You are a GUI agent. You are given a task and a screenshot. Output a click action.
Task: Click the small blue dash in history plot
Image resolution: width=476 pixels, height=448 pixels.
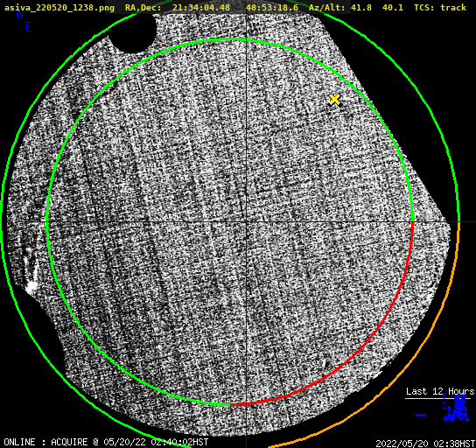coord(421,415)
